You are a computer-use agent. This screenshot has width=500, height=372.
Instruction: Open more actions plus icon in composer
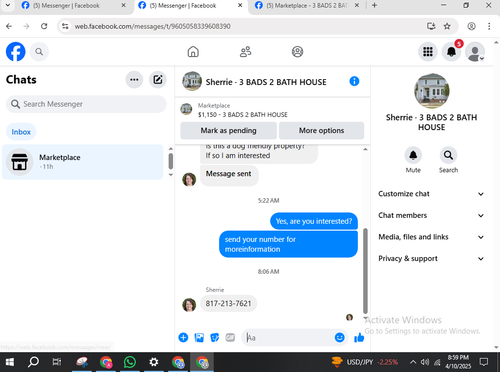[183, 338]
